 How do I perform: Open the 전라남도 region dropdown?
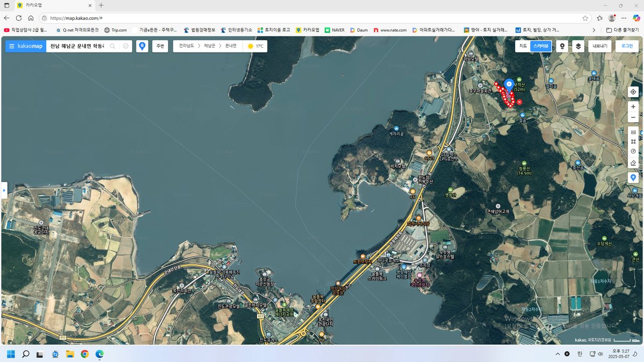point(186,46)
